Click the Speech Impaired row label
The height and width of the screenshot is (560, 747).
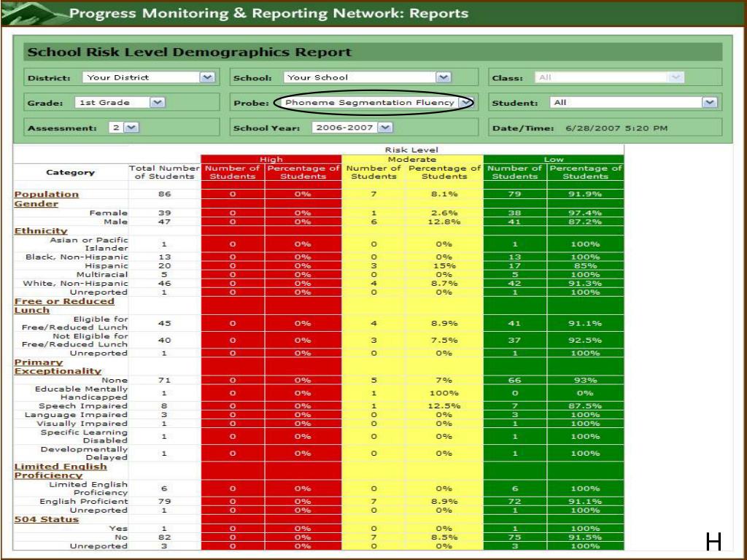tap(83, 406)
